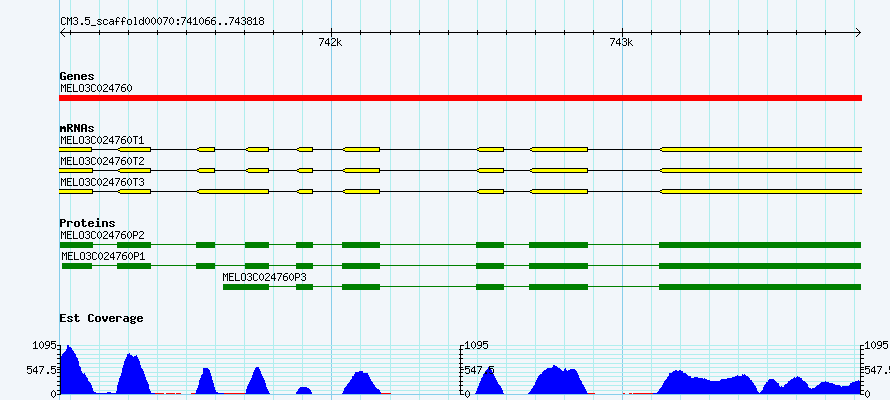Click the last green segment of MELO3C024760P3
Screen dimensions: 890x400
760,287
